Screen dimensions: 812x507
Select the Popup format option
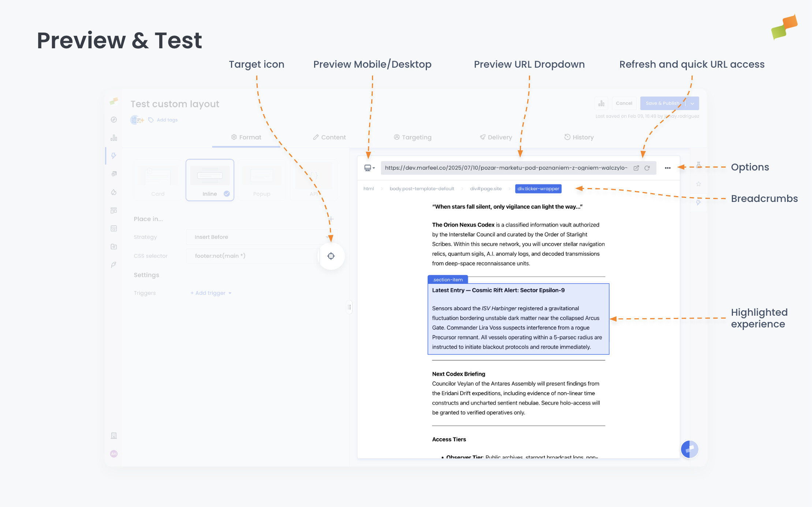(262, 180)
